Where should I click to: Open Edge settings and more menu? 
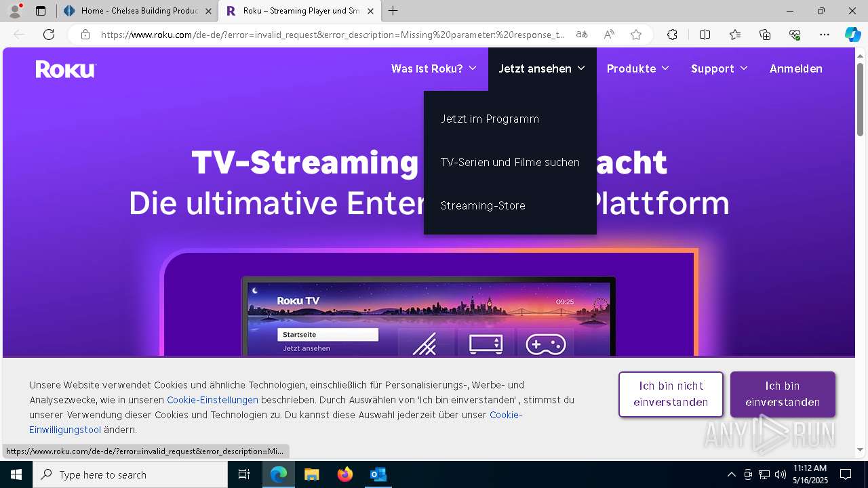[825, 35]
